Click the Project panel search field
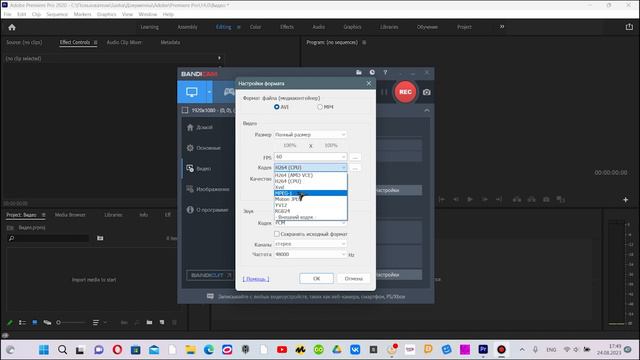The width and height of the screenshot is (640, 360). (x=49, y=238)
